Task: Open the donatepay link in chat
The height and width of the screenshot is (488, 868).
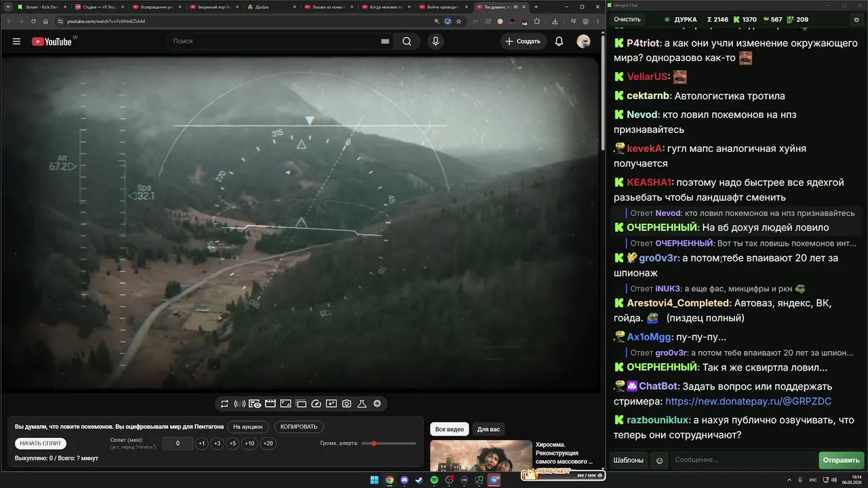Action: coord(748,401)
